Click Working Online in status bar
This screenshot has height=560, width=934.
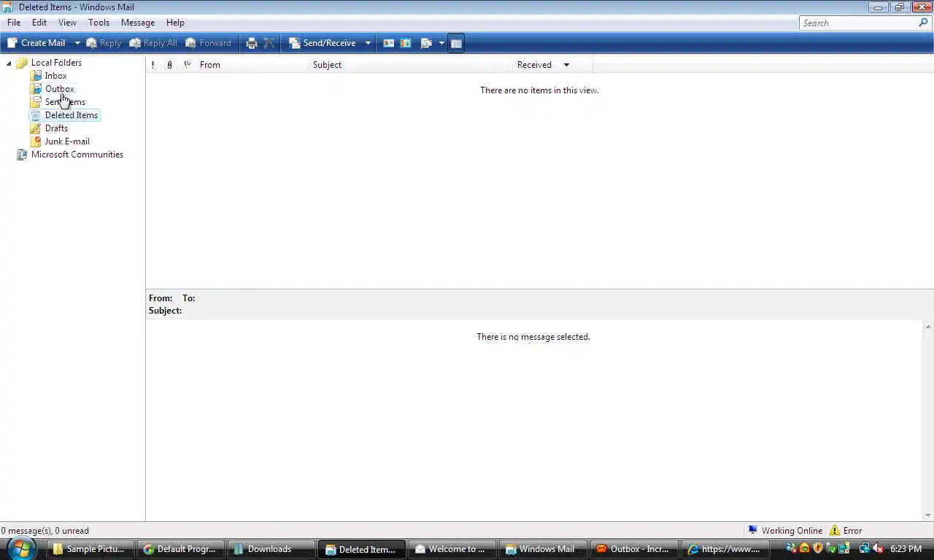click(785, 531)
